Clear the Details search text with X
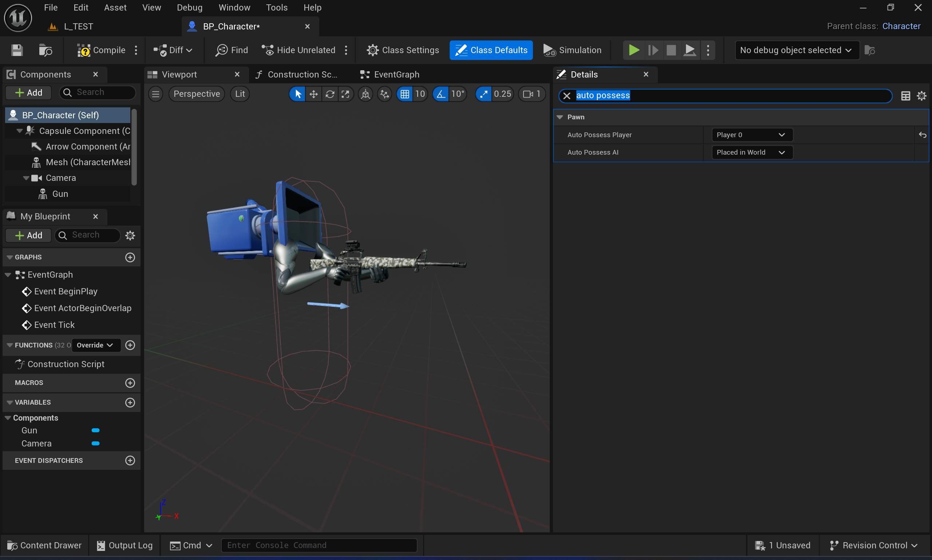Image resolution: width=932 pixels, height=560 pixels. pyautogui.click(x=566, y=96)
